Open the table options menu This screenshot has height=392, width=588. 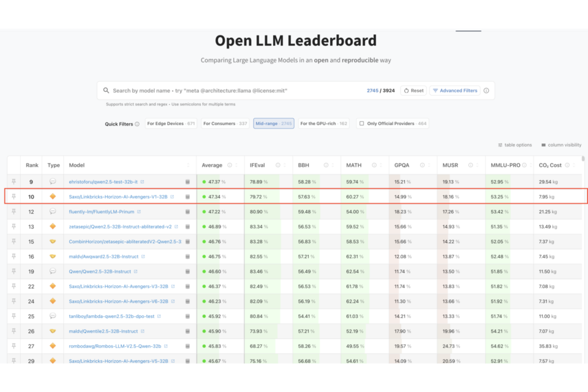click(x=514, y=145)
